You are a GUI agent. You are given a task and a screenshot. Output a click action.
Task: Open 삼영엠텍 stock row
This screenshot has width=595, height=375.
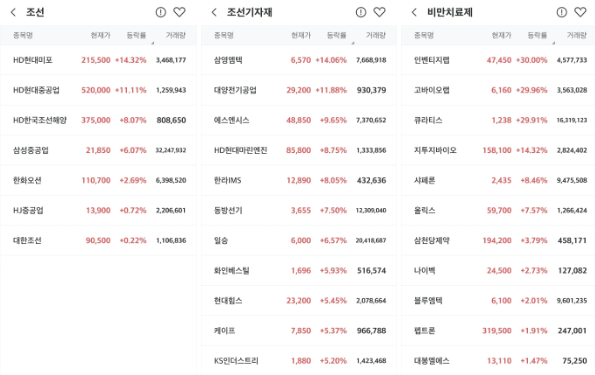coord(299,60)
